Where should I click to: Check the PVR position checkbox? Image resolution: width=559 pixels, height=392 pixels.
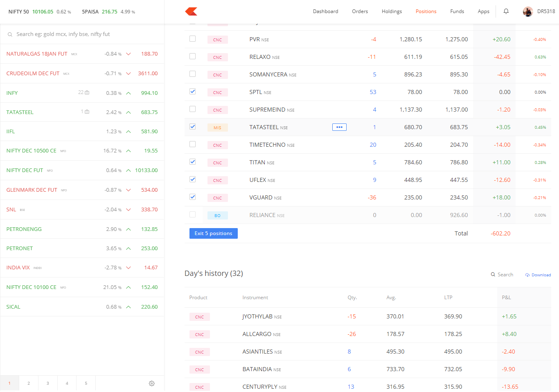(192, 39)
